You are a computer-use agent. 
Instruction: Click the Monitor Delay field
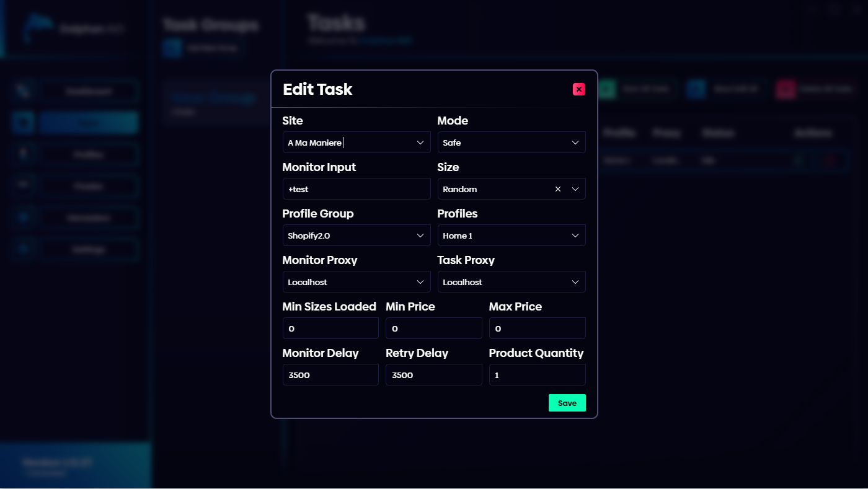330,375
